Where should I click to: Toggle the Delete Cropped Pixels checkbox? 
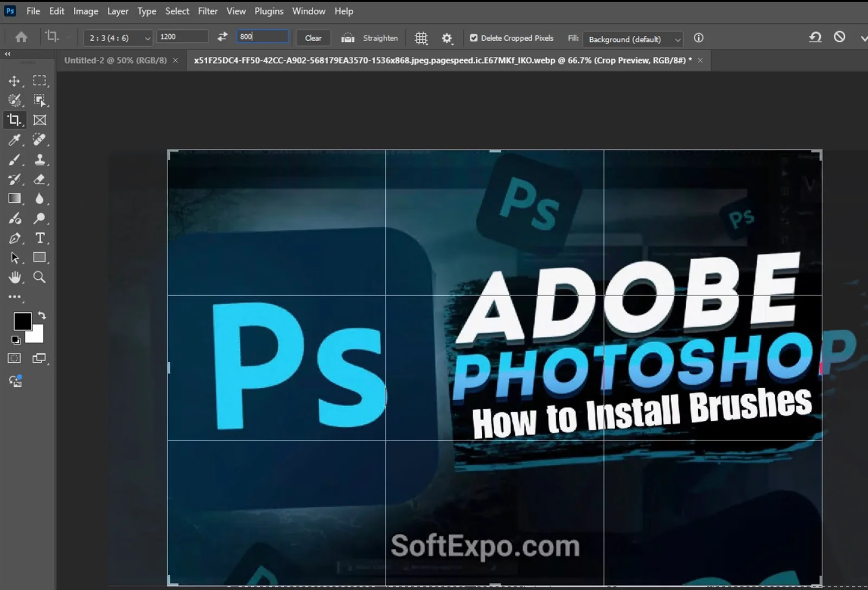pos(474,38)
